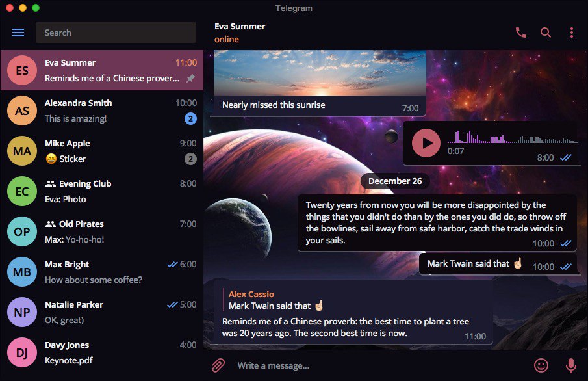Screen dimensions: 588x381
Task: Open search in this chat
Action: 546,33
